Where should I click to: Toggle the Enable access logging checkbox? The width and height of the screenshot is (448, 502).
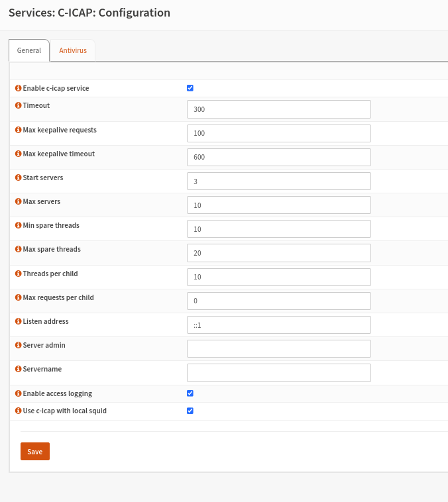[190, 393]
